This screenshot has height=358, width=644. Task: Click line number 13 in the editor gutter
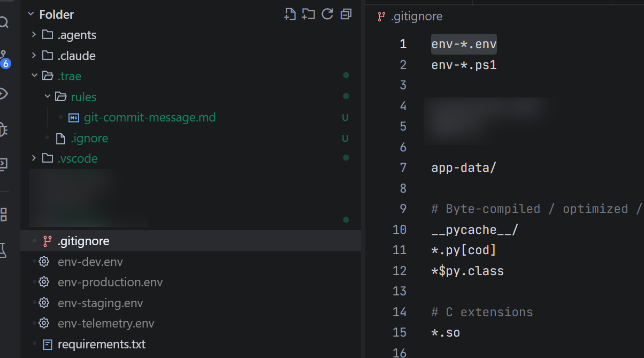coord(400,291)
